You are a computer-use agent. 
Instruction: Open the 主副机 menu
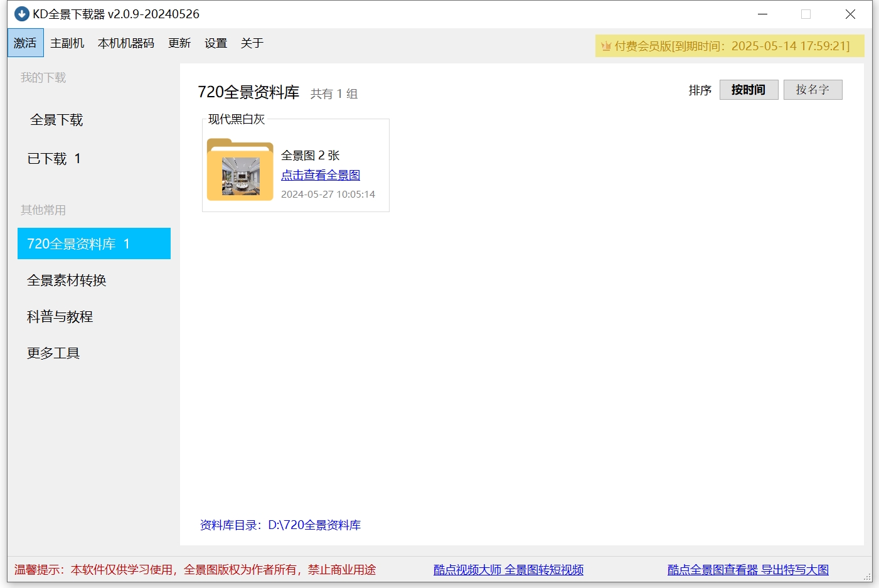tap(67, 43)
